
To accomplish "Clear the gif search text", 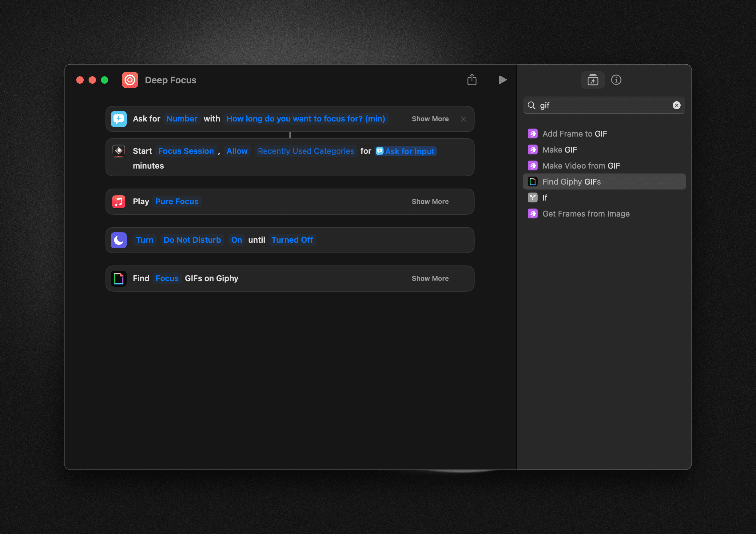I will (677, 105).
